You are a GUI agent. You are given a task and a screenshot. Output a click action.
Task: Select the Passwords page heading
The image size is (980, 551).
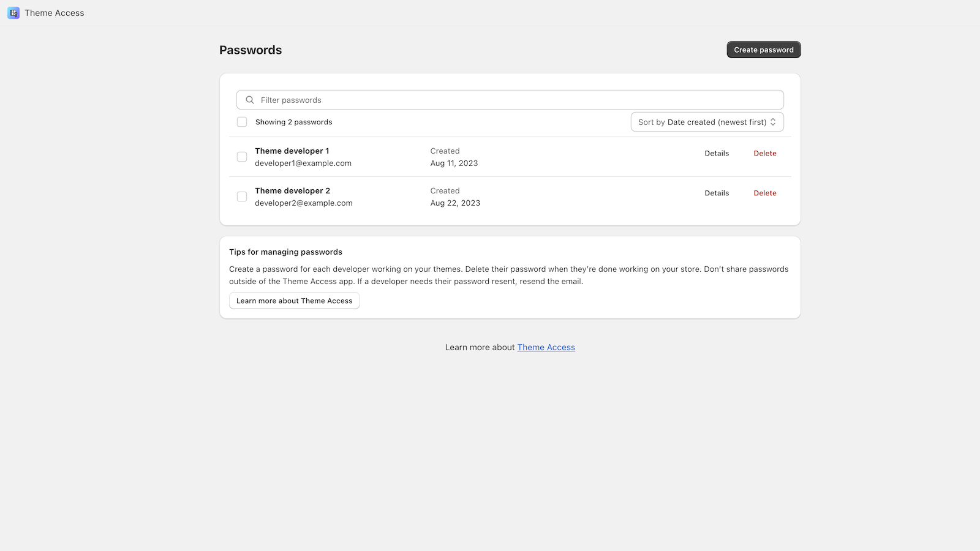(x=251, y=50)
